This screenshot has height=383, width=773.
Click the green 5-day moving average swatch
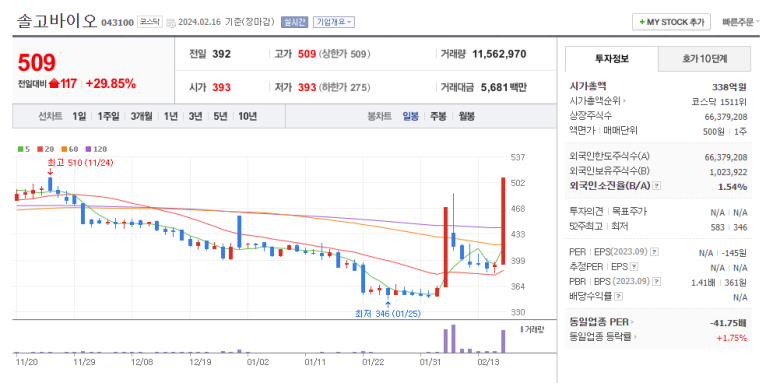tap(20, 149)
